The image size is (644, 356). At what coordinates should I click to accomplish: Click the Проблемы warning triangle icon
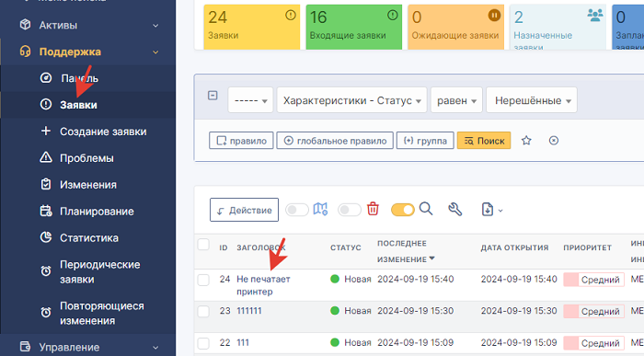[x=46, y=157]
